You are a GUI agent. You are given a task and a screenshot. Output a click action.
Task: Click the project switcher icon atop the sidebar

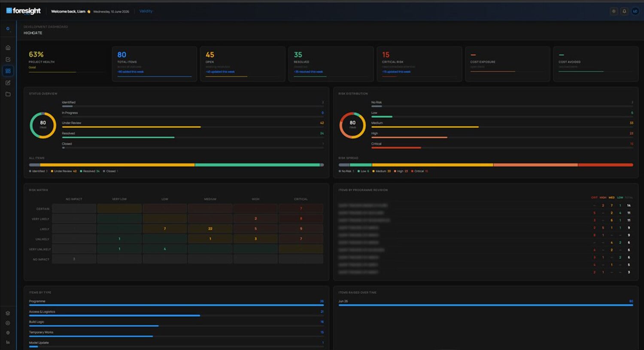(x=8, y=29)
